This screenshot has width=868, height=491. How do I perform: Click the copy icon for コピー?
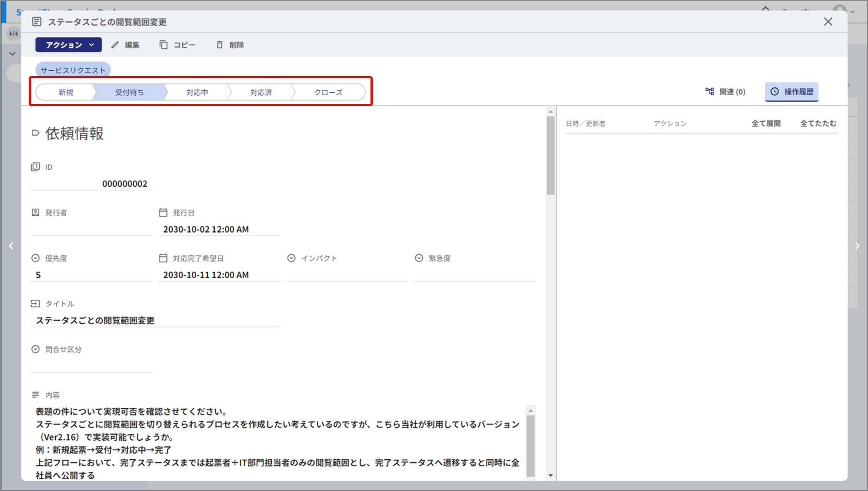(164, 45)
